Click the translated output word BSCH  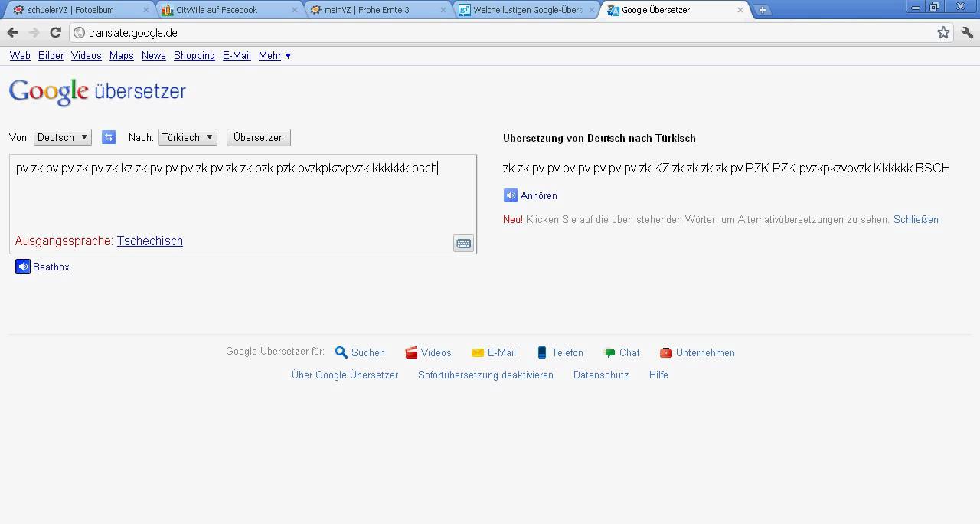click(x=933, y=168)
